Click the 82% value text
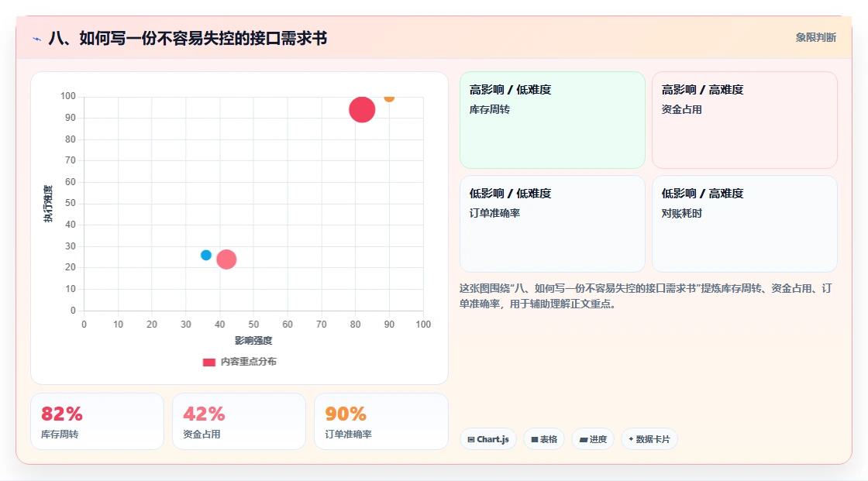This screenshot has height=481, width=868. (x=62, y=414)
